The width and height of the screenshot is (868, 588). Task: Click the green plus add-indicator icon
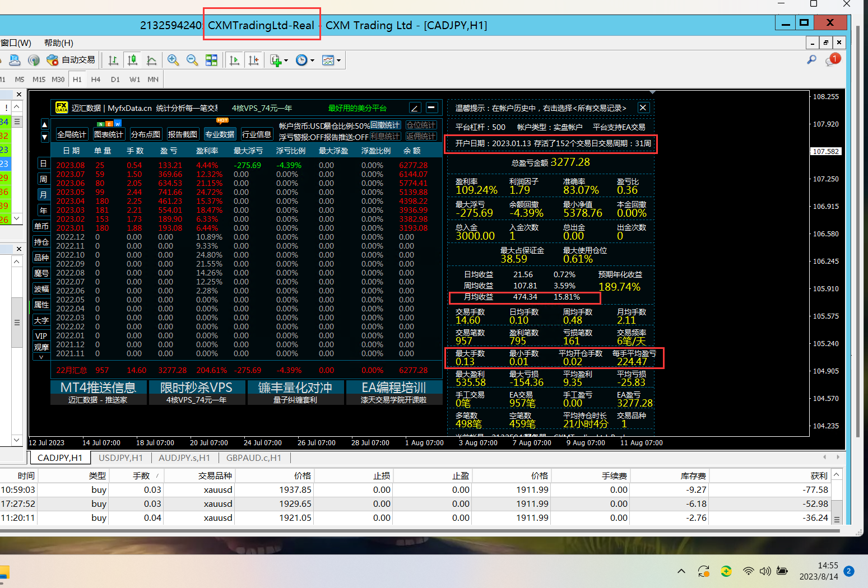(x=276, y=60)
